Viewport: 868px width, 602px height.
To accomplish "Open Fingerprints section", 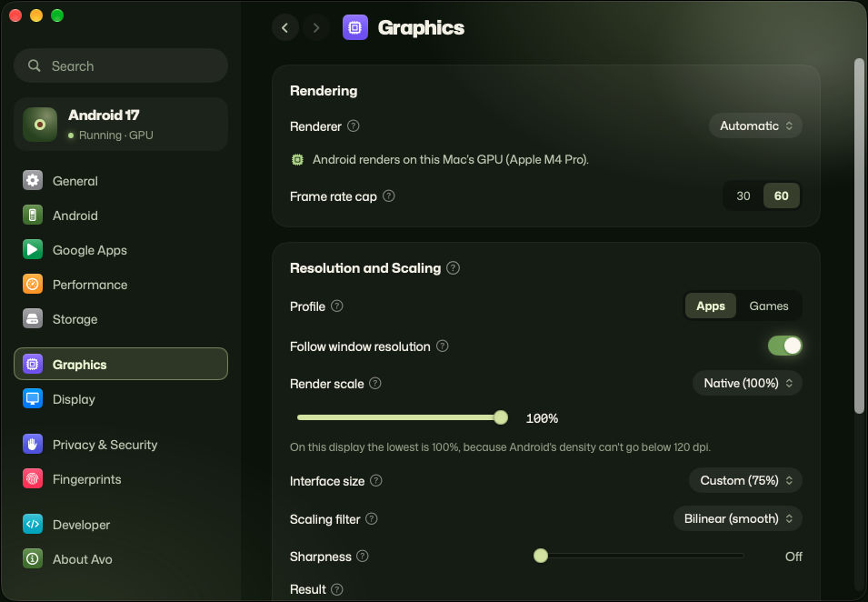I will (121, 479).
